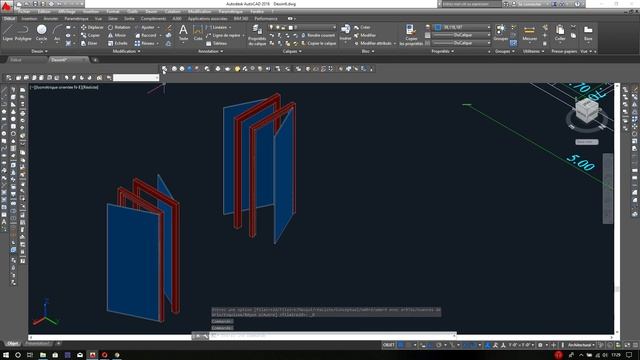Select the Arc tool
Screen dimensions: 640x360
coord(57,32)
